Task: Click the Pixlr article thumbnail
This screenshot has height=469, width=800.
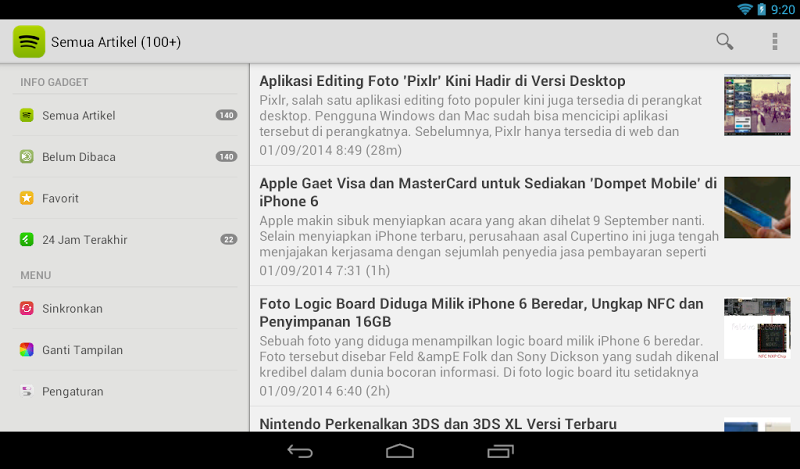Action: pos(757,105)
